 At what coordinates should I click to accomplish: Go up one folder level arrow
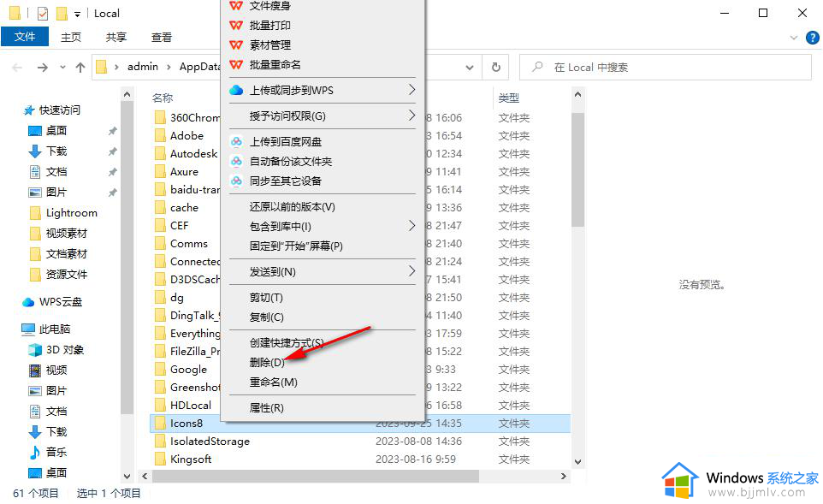click(80, 68)
